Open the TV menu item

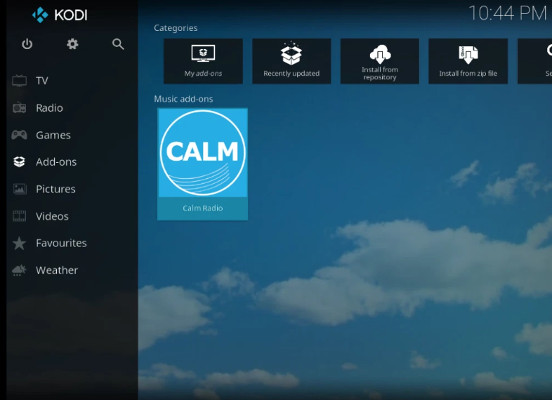42,81
